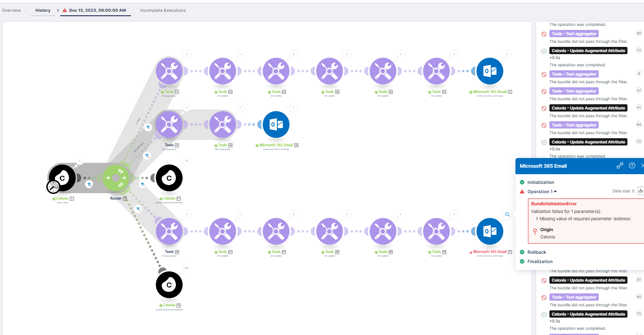Click Text aggregator log entry with bubble 8
The image size is (644, 335).
coord(574,74)
